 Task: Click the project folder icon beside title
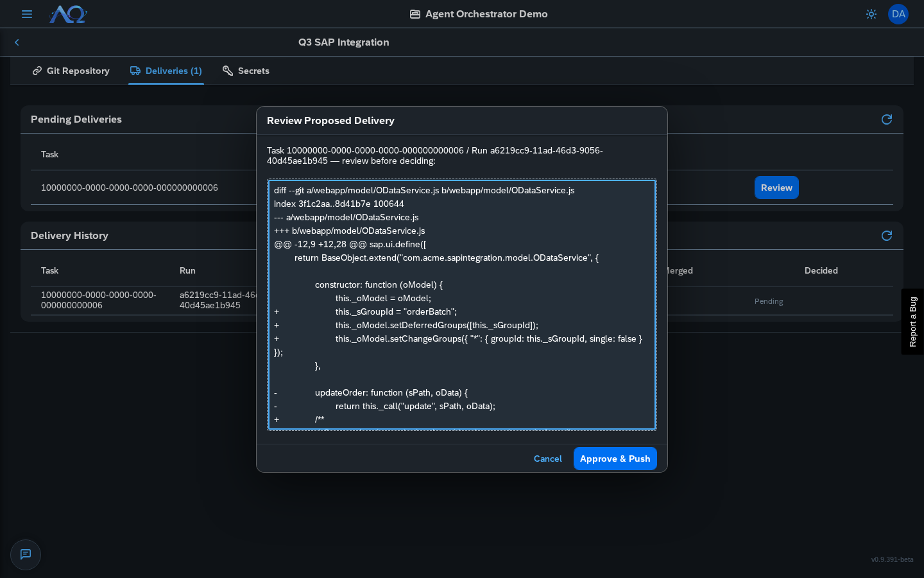click(x=415, y=14)
